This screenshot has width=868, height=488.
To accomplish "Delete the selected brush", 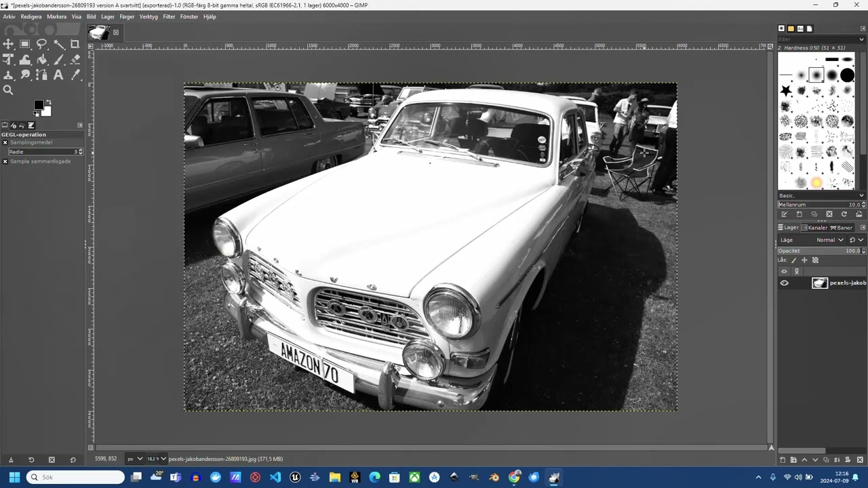I will point(829,214).
